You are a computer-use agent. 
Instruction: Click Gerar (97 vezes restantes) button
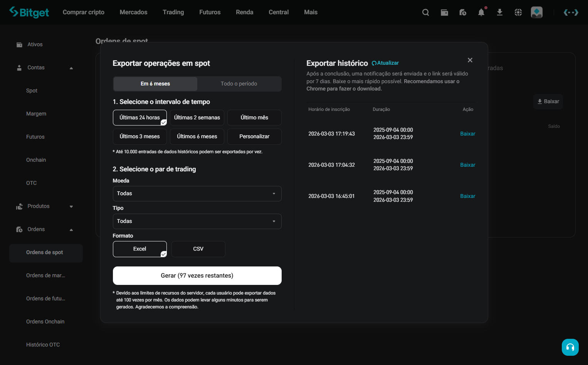pyautogui.click(x=197, y=276)
